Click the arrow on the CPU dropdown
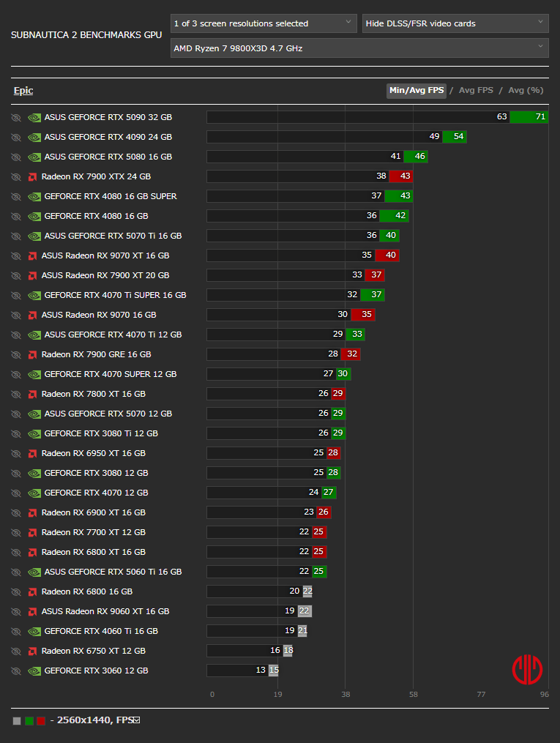Image resolution: width=560 pixels, height=743 pixels. coord(540,46)
